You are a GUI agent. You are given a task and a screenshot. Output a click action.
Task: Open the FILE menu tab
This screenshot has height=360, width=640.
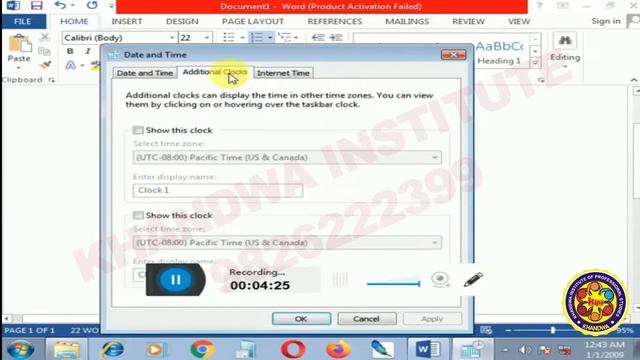[23, 21]
